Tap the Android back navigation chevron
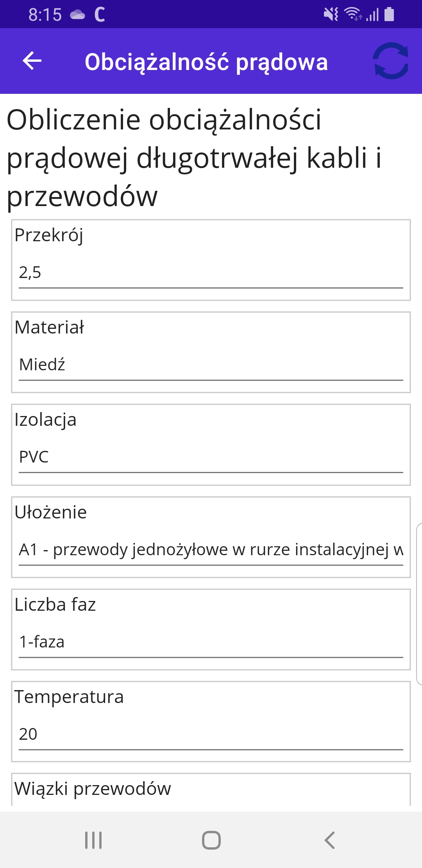This screenshot has height=868, width=422. click(329, 840)
